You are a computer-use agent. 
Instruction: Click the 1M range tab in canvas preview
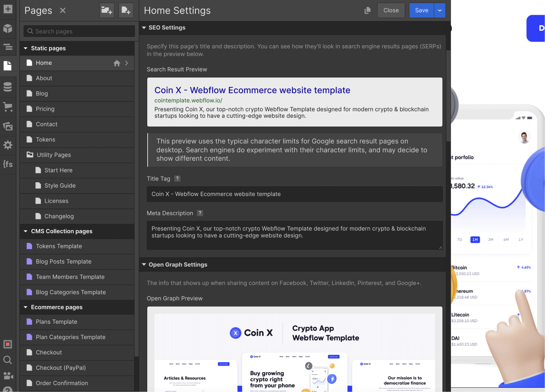[x=475, y=240]
